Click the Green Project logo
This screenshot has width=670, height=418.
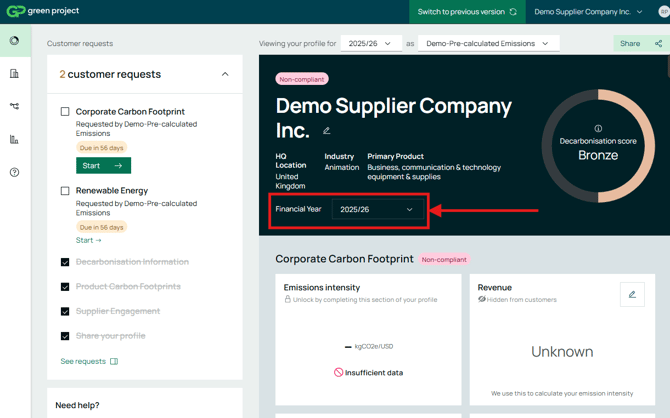tap(43, 12)
